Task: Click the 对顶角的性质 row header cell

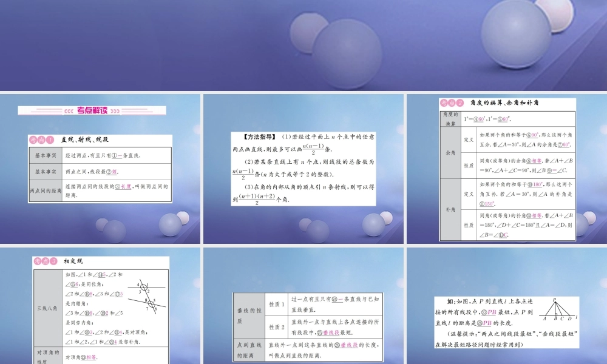Action: (x=47, y=357)
